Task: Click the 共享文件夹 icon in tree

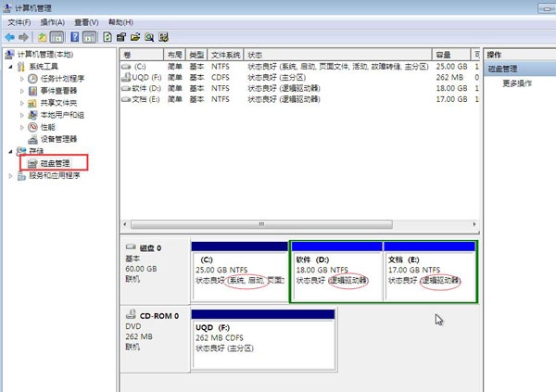Action: tap(32, 103)
